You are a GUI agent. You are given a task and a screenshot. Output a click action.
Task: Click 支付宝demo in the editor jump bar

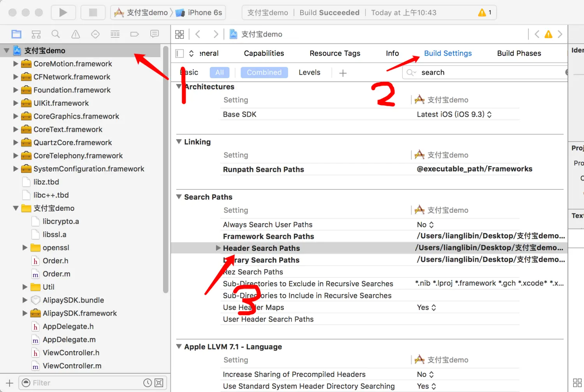pyautogui.click(x=256, y=34)
